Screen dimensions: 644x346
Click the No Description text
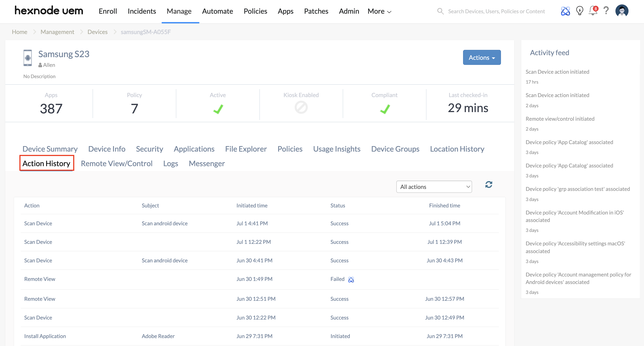[x=39, y=76]
